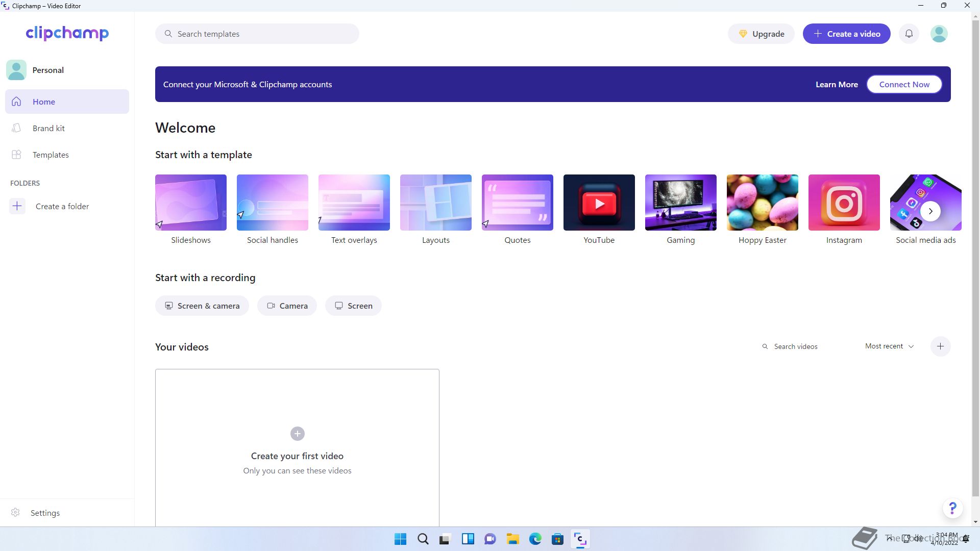Screen dimensions: 980x551
Task: Click the Clipchamp logo
Action: pyautogui.click(x=67, y=33)
